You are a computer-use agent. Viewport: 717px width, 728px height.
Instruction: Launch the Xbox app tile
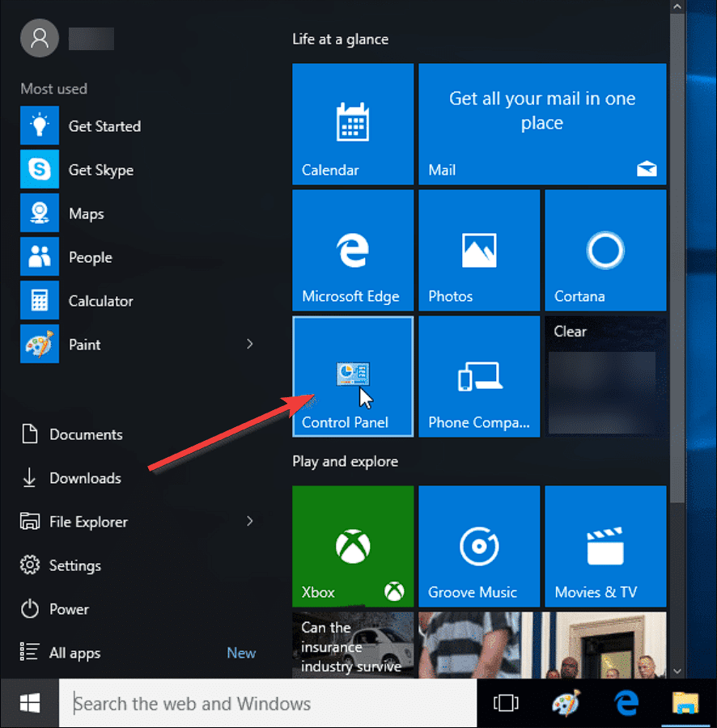[352, 546]
